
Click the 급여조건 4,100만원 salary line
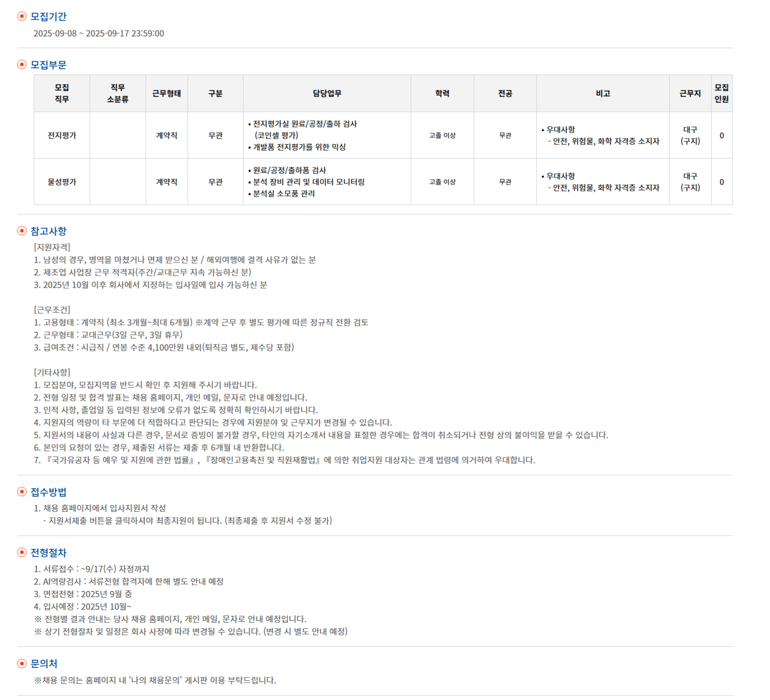164,347
